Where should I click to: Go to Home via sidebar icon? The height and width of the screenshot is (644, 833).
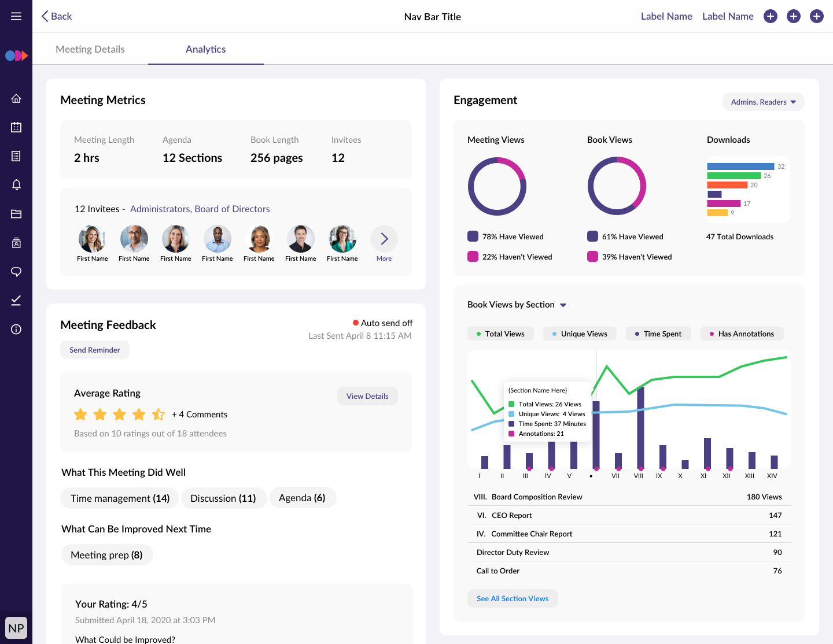[16, 98]
